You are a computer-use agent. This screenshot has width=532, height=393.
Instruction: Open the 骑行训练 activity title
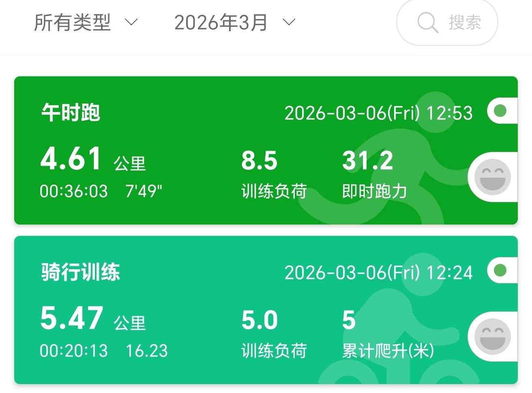click(x=80, y=272)
